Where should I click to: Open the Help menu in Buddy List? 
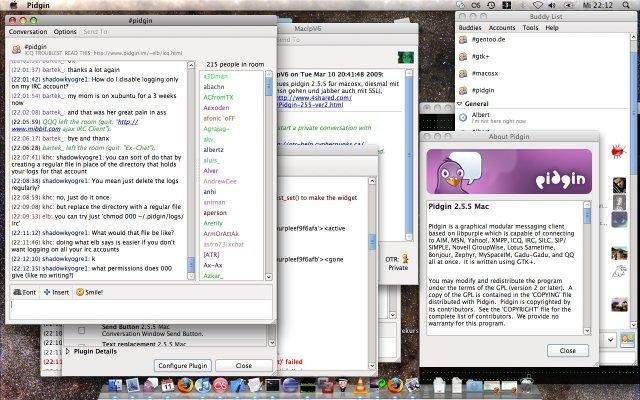pos(552,28)
